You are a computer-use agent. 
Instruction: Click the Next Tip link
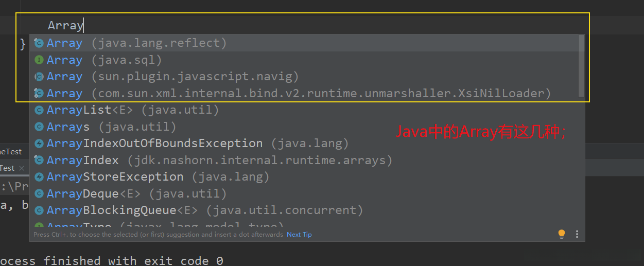[299, 235]
